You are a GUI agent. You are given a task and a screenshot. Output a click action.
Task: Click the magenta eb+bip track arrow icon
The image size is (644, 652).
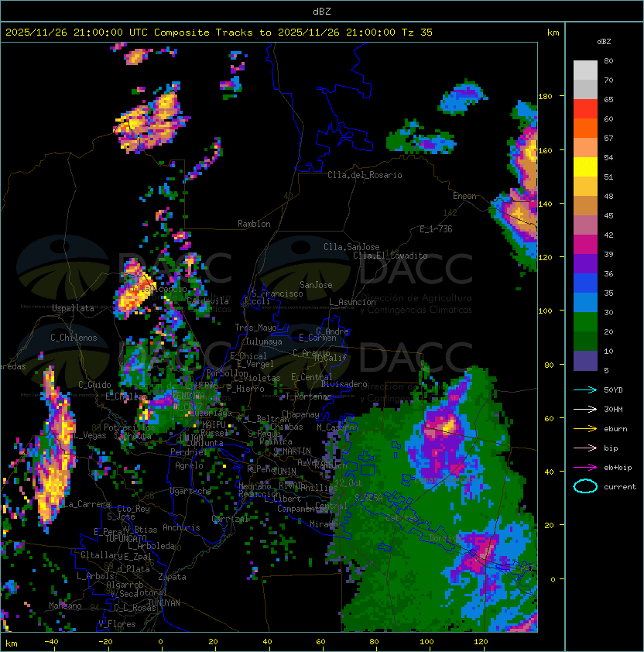click(x=585, y=468)
